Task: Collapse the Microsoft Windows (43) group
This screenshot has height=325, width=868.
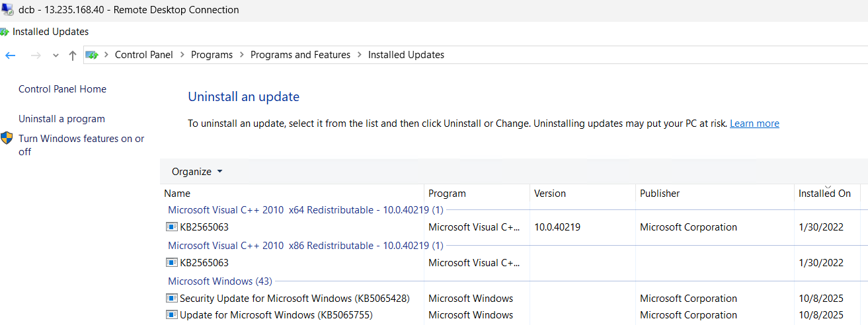Action: (219, 281)
